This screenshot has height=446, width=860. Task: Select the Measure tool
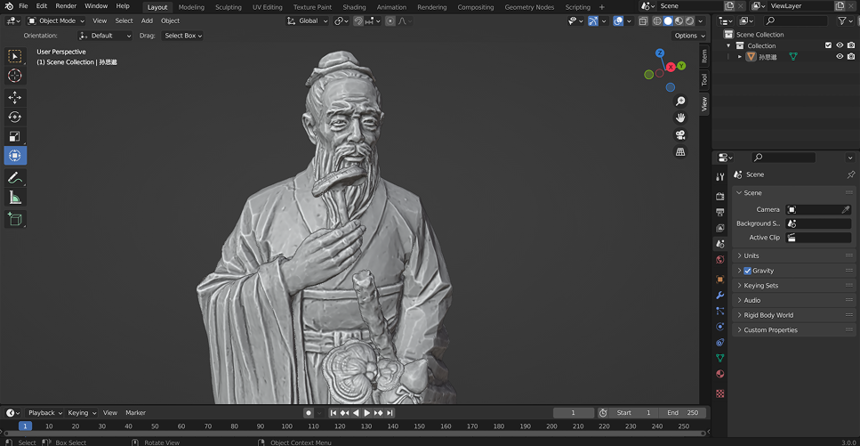coord(15,197)
